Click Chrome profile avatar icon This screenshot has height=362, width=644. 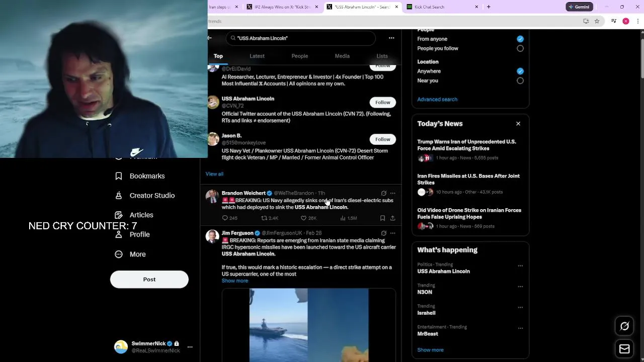click(626, 21)
